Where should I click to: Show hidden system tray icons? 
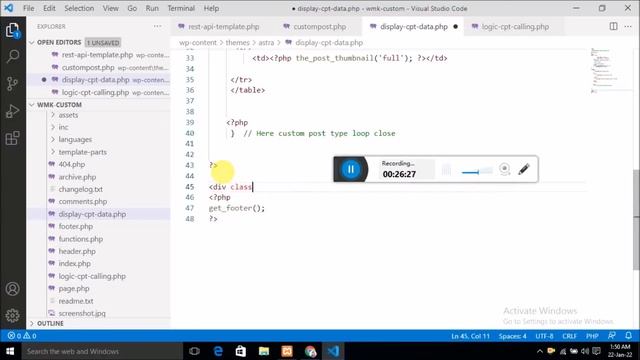pos(540,351)
